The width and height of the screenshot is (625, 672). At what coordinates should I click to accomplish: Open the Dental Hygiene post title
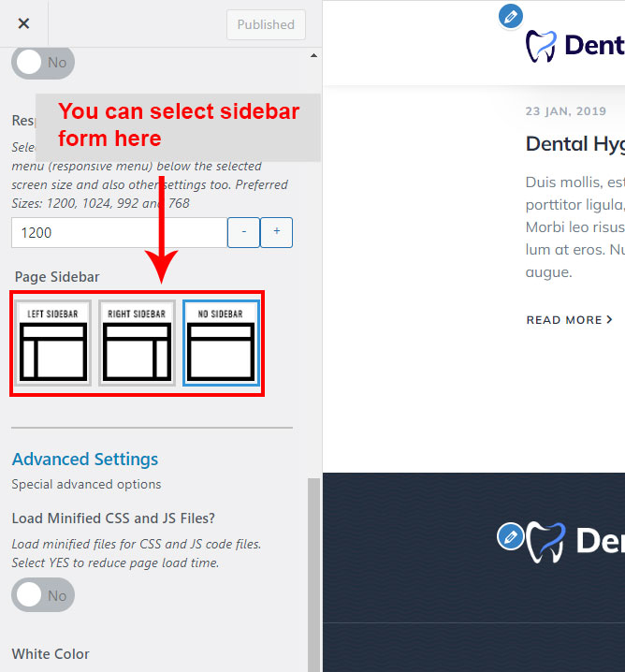[574, 143]
